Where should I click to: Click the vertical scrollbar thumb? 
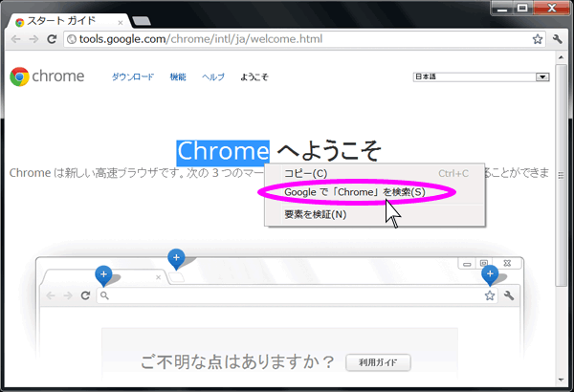pos(561,176)
